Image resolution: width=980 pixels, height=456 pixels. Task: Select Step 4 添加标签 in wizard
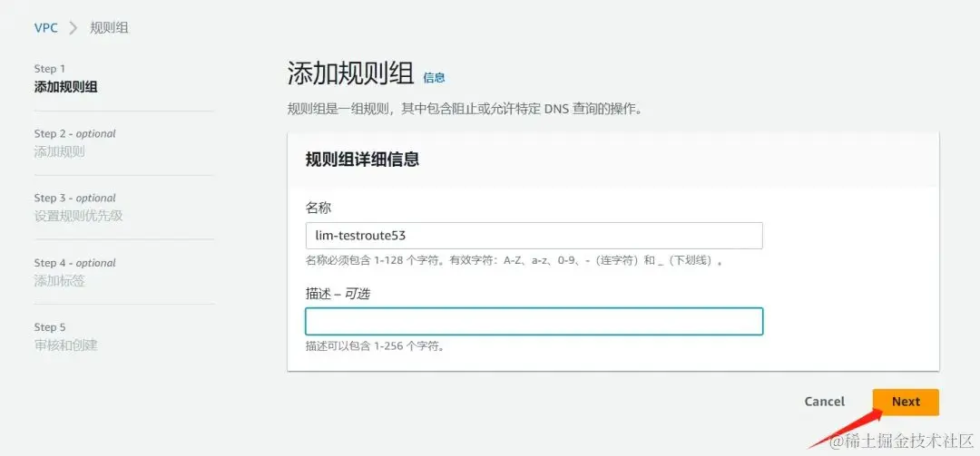coord(59,280)
